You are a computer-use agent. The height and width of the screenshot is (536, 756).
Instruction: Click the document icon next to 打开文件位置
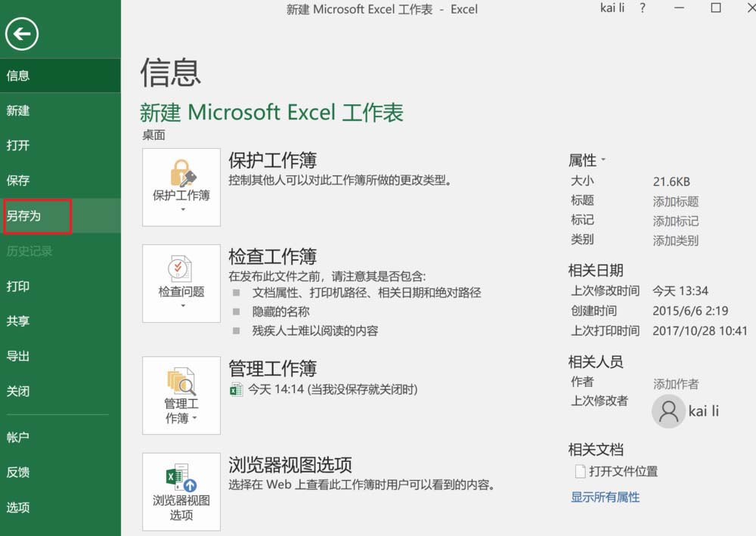tap(580, 471)
